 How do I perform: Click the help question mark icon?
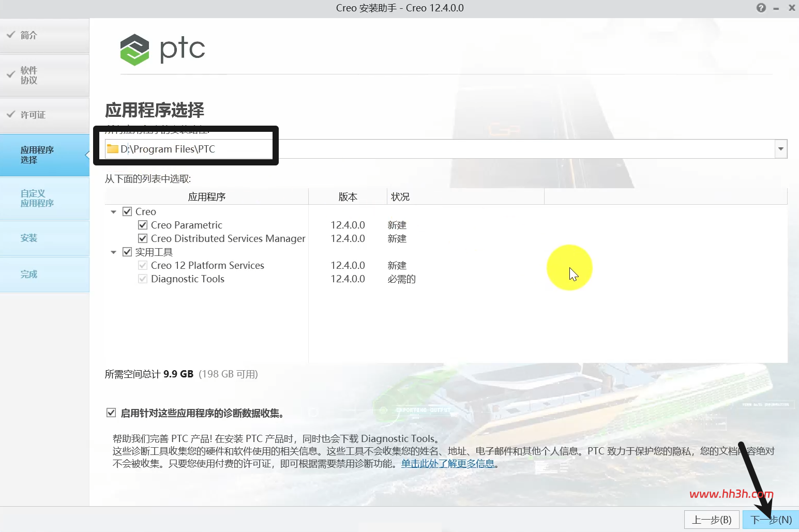pyautogui.click(x=761, y=8)
